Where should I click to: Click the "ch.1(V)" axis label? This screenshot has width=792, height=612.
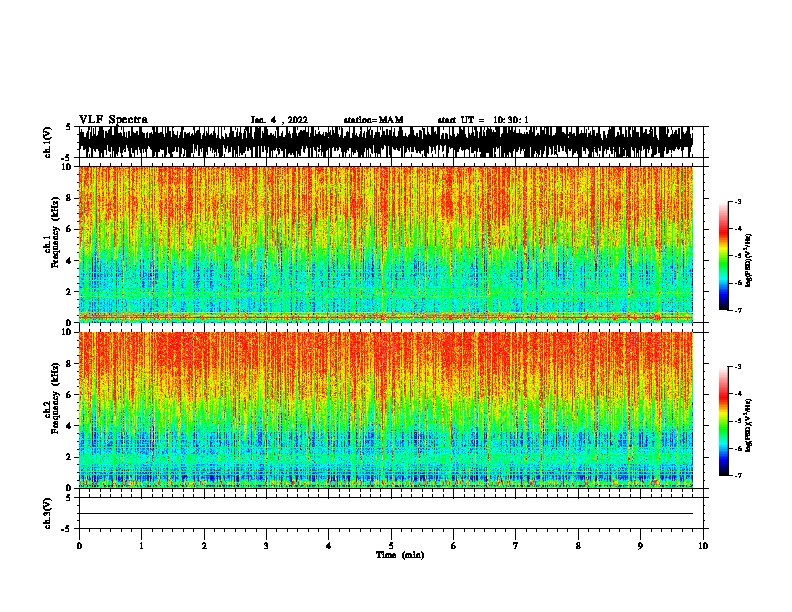(48, 142)
